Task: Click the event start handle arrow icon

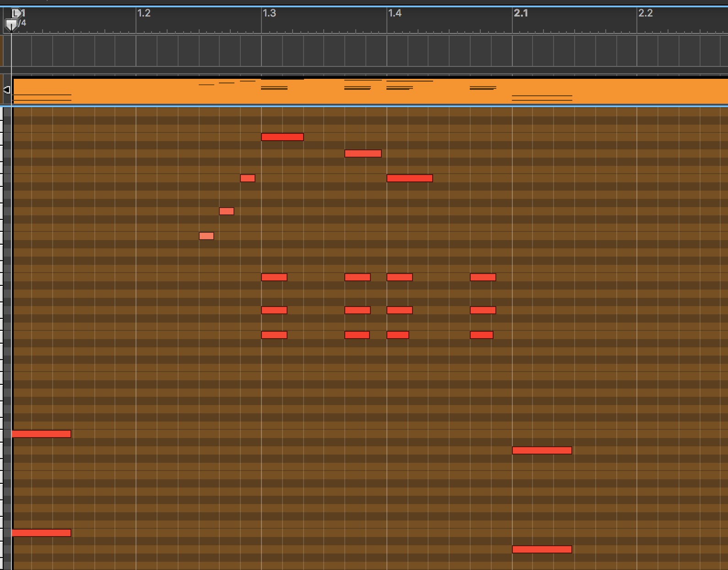Action: 7,90
